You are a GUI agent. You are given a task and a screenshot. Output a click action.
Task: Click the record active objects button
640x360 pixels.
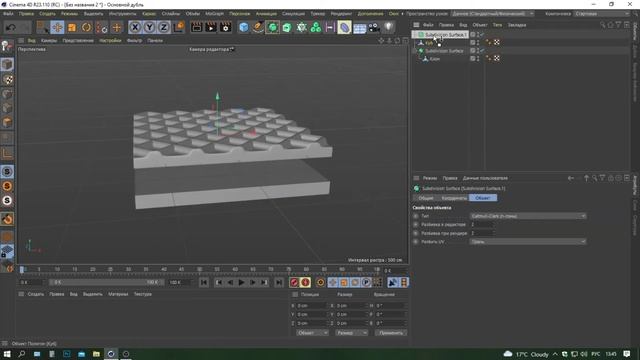coord(294,282)
